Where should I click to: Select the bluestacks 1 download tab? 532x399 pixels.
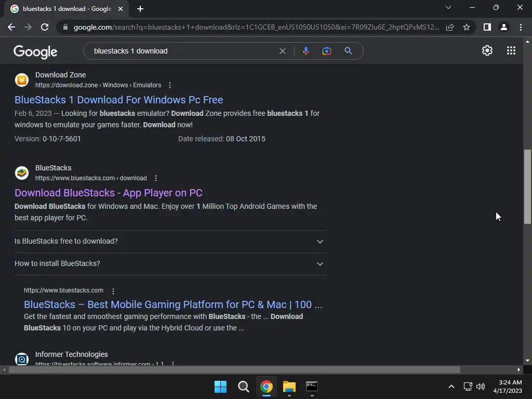click(66, 9)
